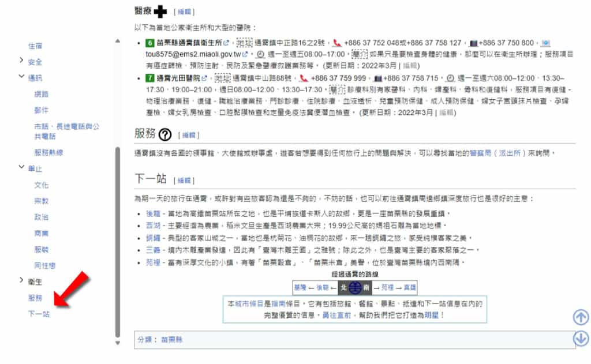Click the sidebar scrollbar up arrow
The height and width of the screenshot is (364, 591).
pyautogui.click(x=118, y=41)
